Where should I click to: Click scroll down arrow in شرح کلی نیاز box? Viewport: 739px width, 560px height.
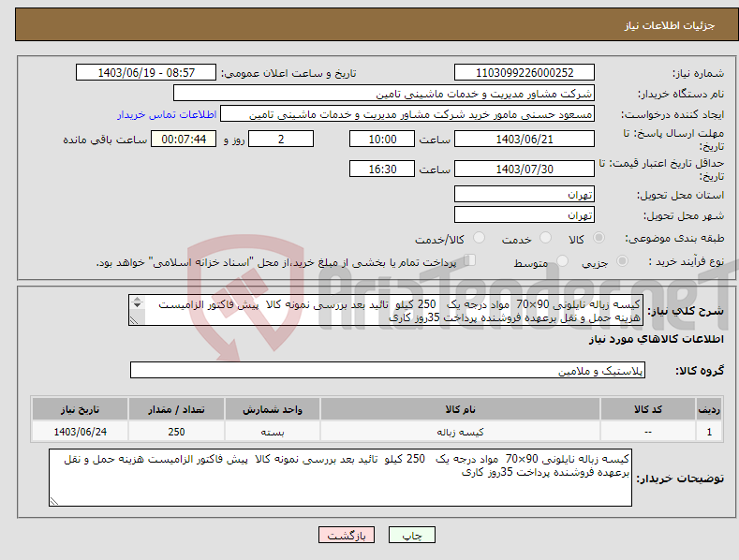click(137, 305)
